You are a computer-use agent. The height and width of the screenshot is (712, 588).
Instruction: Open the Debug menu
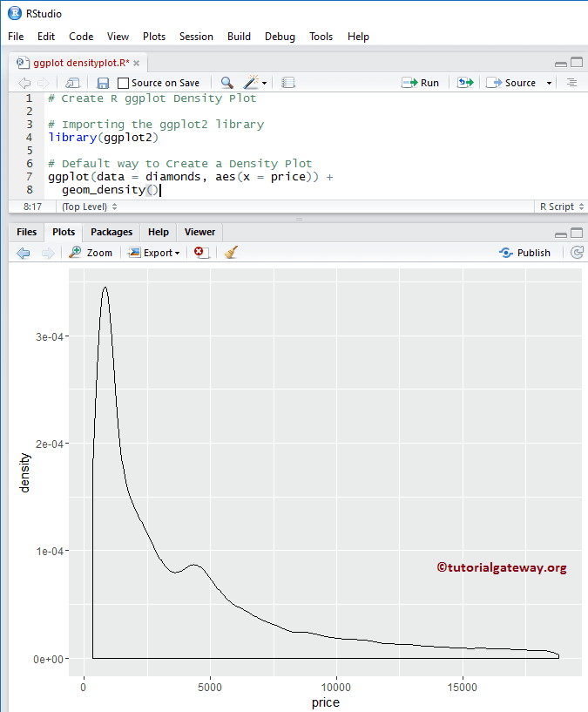click(280, 37)
